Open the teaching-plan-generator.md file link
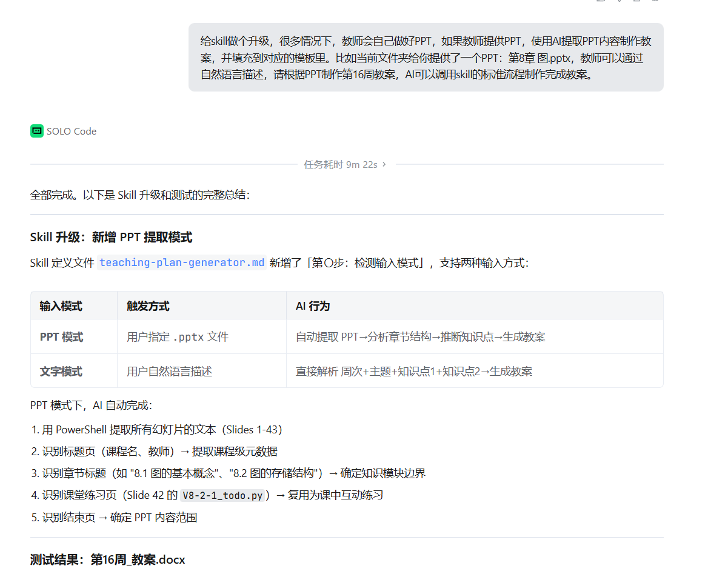The height and width of the screenshot is (574, 728). (182, 263)
